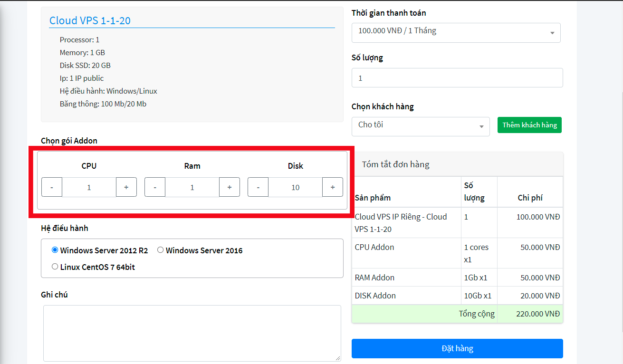Viewport: 623px width, 364px height.
Task: Expand the Chọn khách hàng dropdown
Action: [421, 126]
